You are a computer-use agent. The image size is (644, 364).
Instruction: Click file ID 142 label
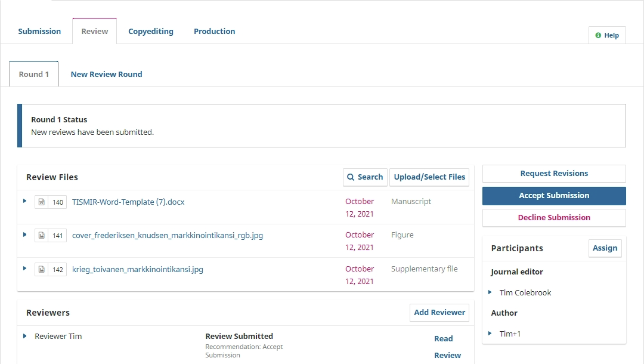(58, 270)
